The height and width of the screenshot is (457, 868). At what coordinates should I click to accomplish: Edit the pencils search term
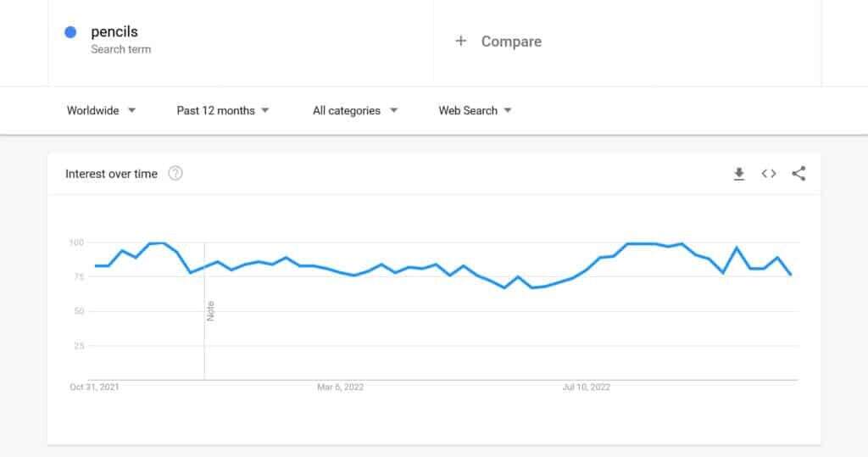(x=114, y=32)
